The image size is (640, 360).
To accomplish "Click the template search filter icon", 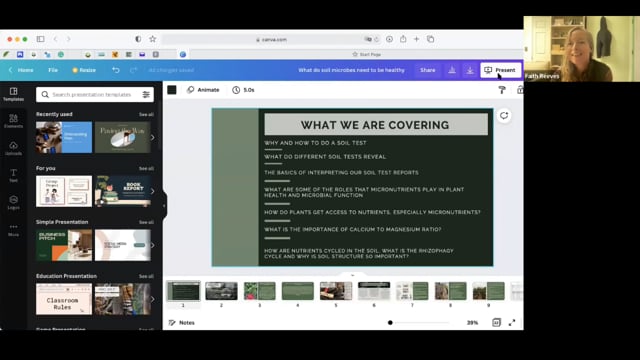I will point(146,95).
